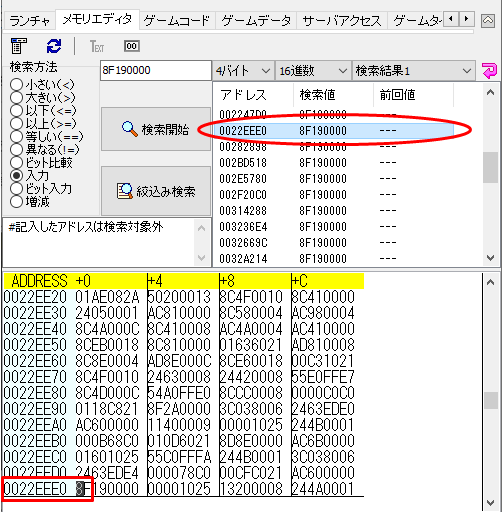Click memory value 0000C0C0

point(323,393)
